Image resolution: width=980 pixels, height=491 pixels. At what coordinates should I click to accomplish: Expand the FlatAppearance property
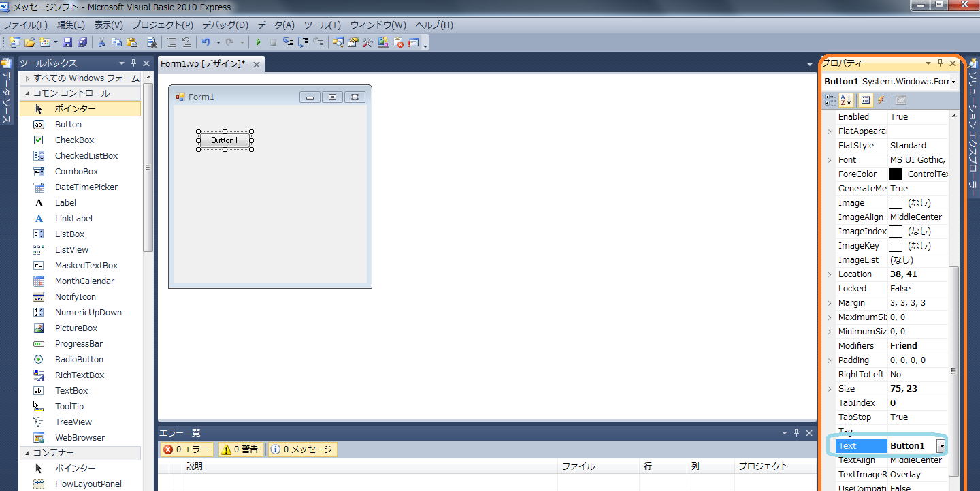(x=829, y=131)
